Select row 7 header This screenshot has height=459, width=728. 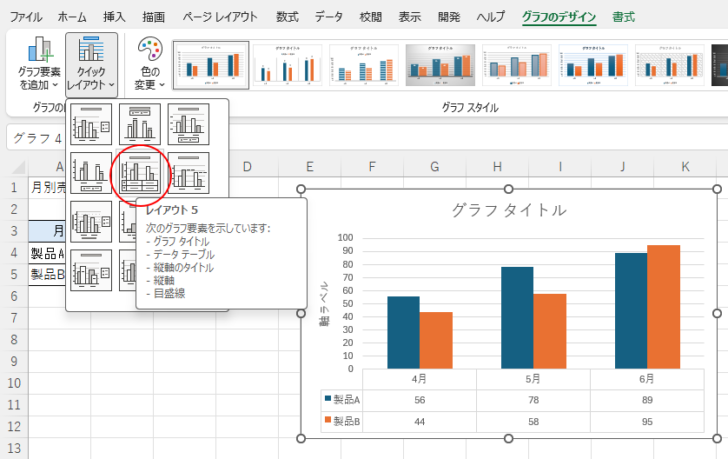coord(14,318)
